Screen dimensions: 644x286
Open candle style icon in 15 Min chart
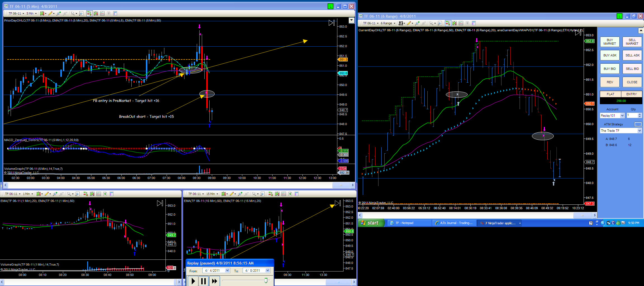(224, 194)
